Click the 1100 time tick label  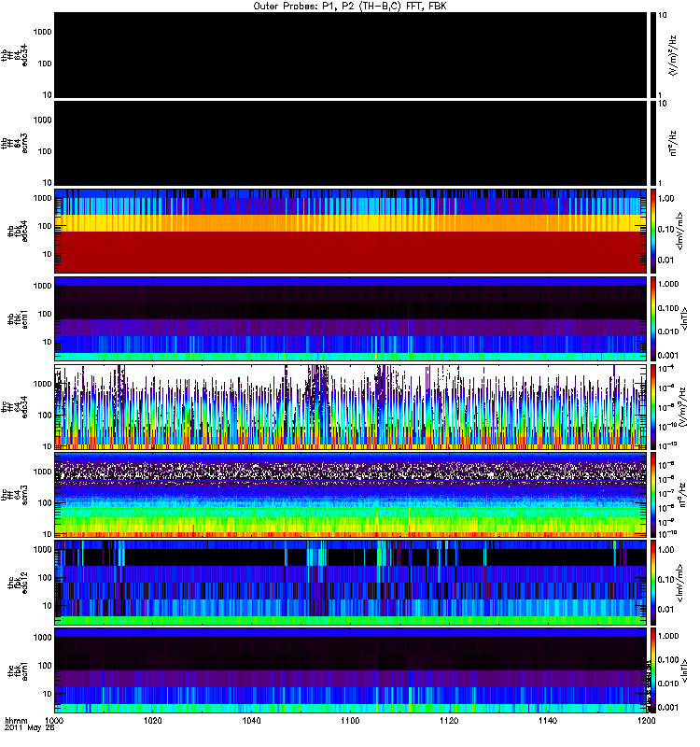click(350, 722)
